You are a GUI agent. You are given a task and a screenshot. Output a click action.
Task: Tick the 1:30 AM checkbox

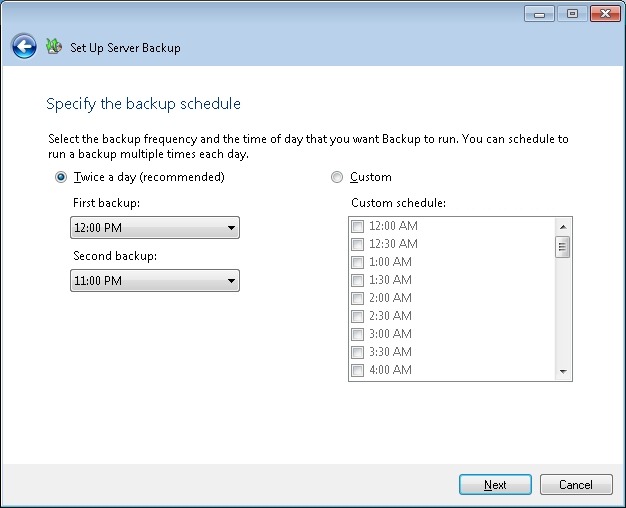tap(357, 280)
